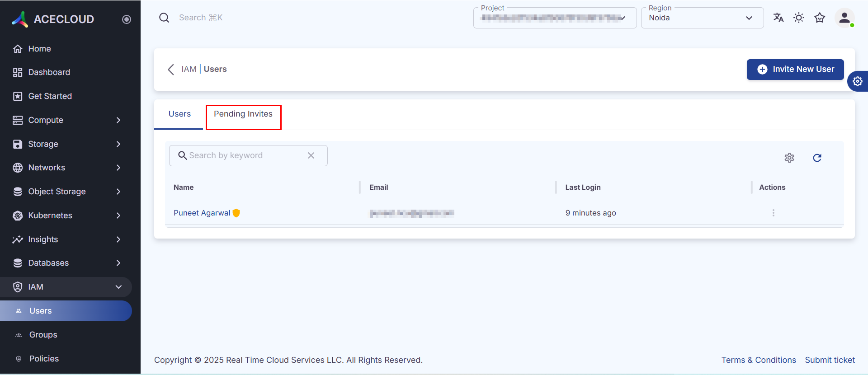
Task: Toggle the sidebar pin radio icon
Action: pos(127,19)
